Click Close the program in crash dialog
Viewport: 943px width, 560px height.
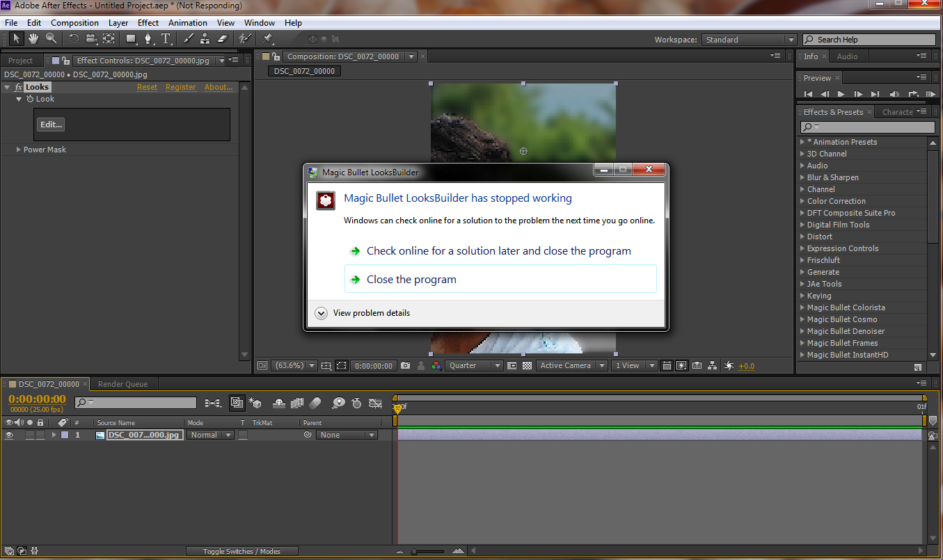(x=500, y=279)
